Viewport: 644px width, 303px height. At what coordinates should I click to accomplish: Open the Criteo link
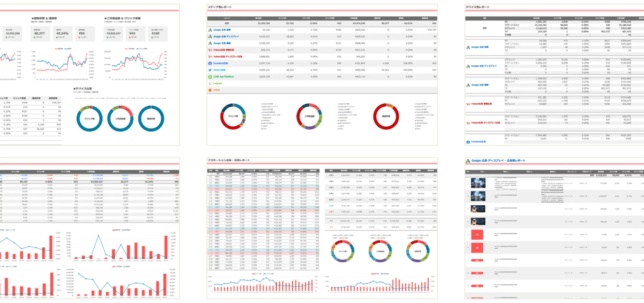[x=217, y=90]
